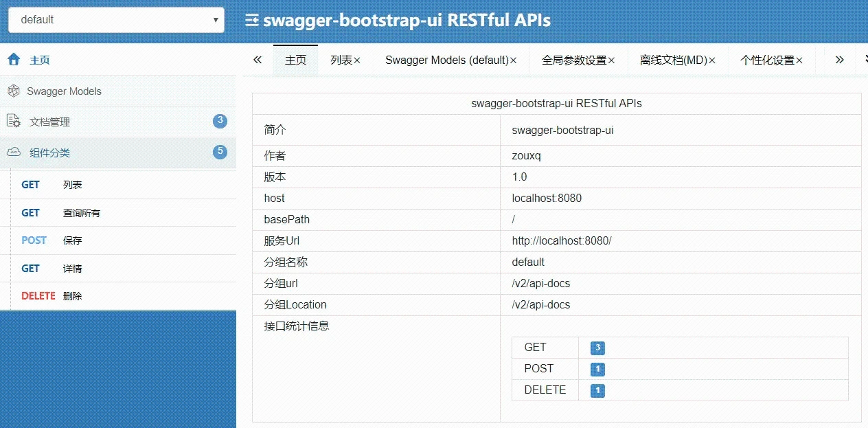Click the table caption swagger-bootstrap-ui RESTful APIs

tap(556, 104)
